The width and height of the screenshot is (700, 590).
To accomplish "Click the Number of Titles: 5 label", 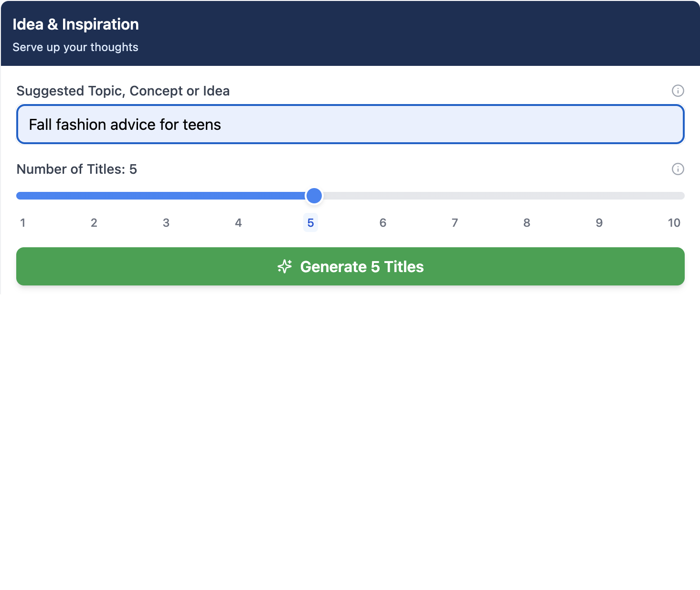I will (77, 169).
